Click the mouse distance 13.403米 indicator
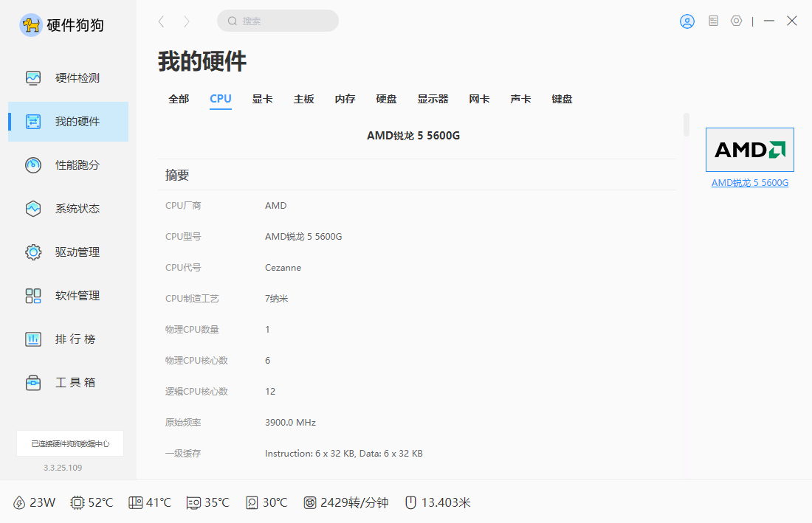 438,503
